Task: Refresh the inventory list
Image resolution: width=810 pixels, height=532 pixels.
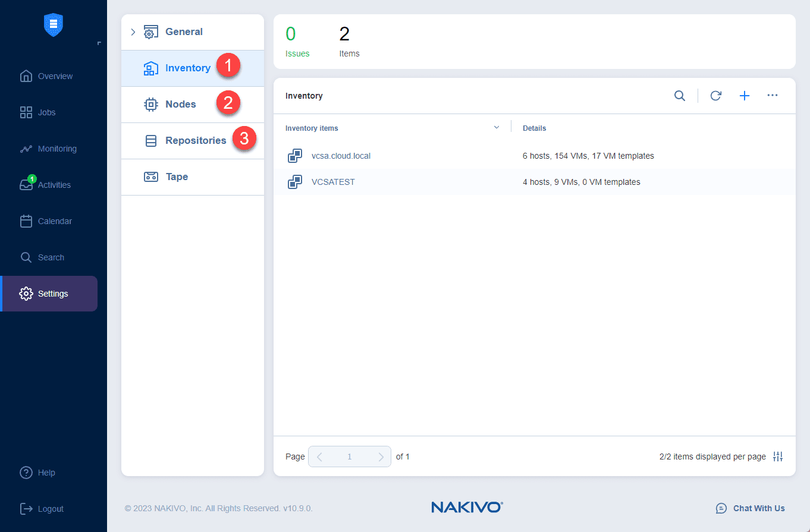Action: (715, 96)
